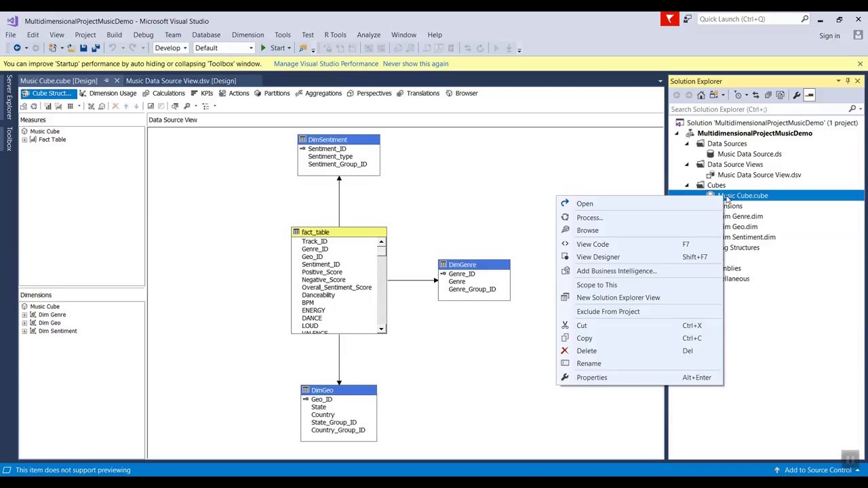Click Manage Visual Studio Performance link
This screenshot has width=868, height=488.
click(x=326, y=64)
